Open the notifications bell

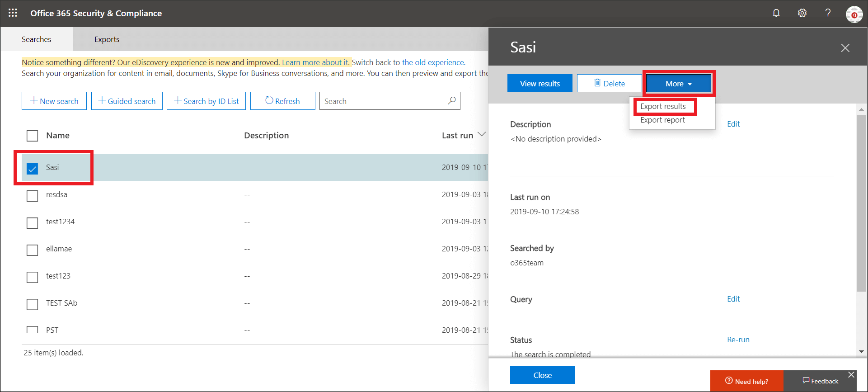coord(776,13)
